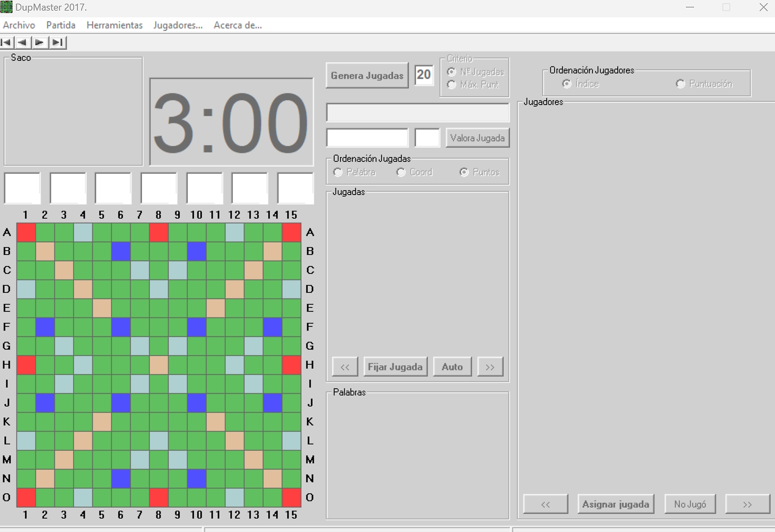Step back one move in the toolbar
The width and height of the screenshot is (775, 532).
click(23, 43)
